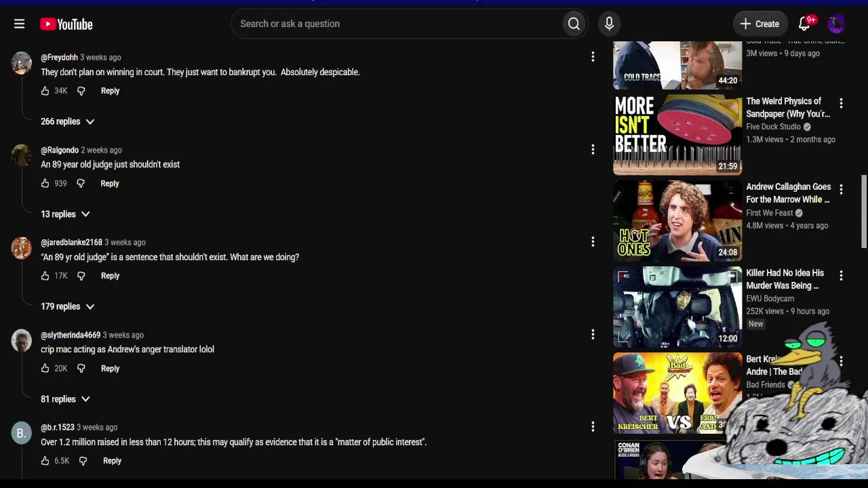Visit the First We Feast channel
The width and height of the screenshot is (868, 488).
tap(770, 213)
